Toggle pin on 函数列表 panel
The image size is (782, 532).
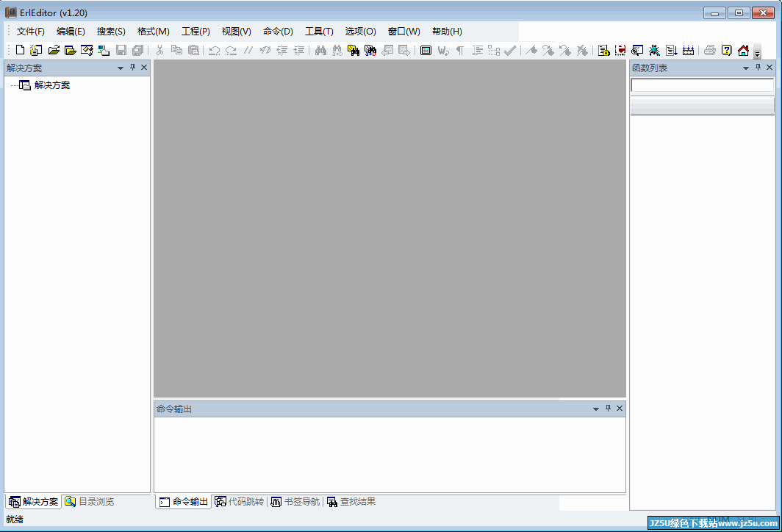tap(758, 68)
